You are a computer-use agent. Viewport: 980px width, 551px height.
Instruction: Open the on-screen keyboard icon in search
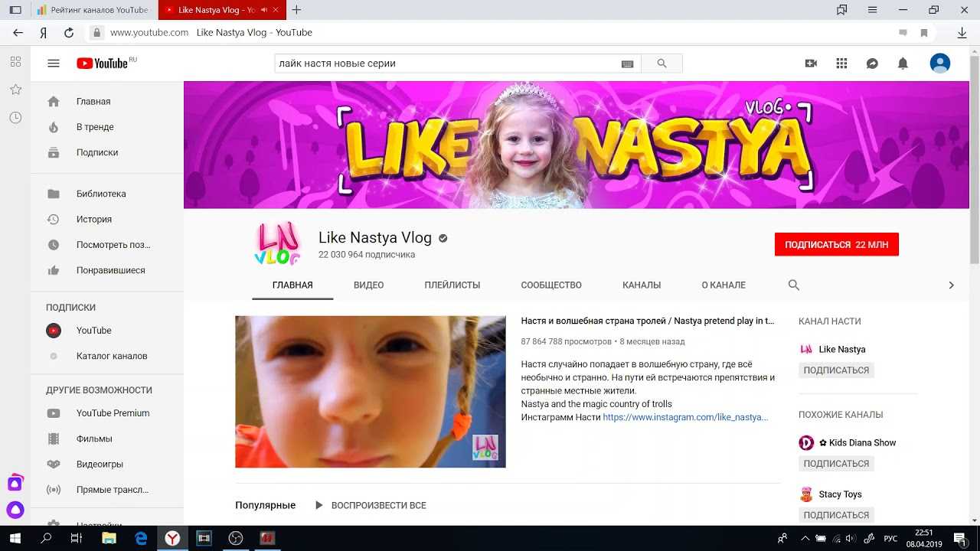coord(627,64)
